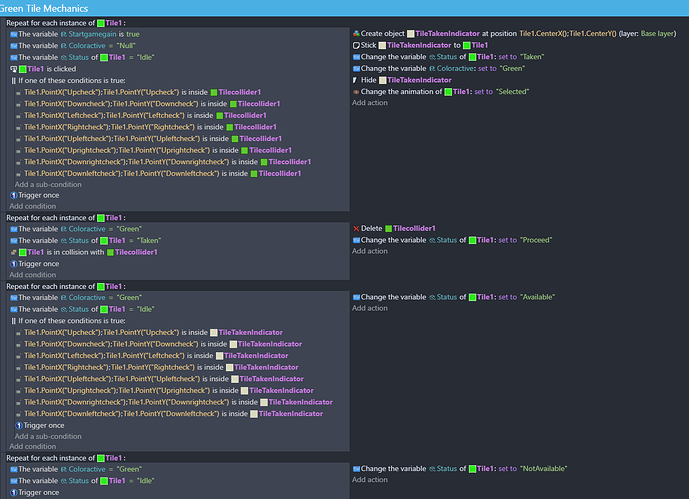The image size is (689, 499).
Task: Select the Hide TileTakenIndicator action
Action: 402,80
